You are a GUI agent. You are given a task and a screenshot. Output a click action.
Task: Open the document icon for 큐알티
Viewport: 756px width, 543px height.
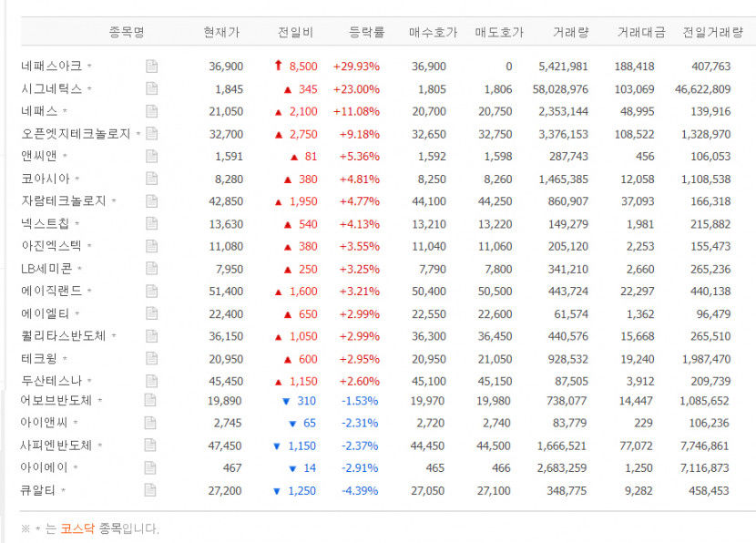(150, 490)
